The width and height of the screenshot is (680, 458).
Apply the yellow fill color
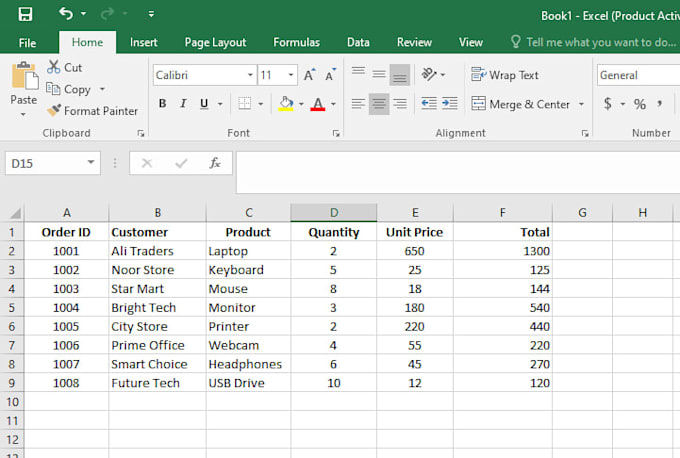click(x=285, y=104)
